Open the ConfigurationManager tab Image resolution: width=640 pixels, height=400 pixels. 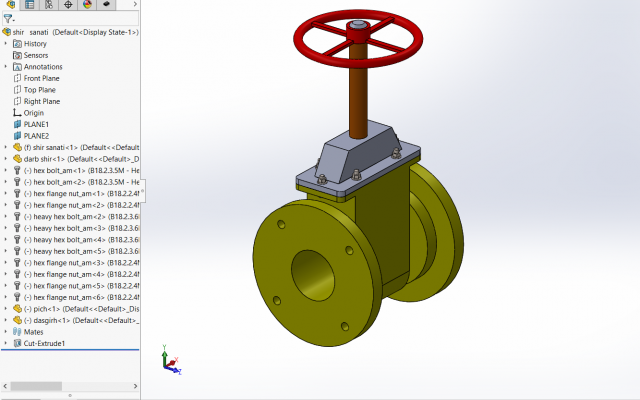point(49,5)
